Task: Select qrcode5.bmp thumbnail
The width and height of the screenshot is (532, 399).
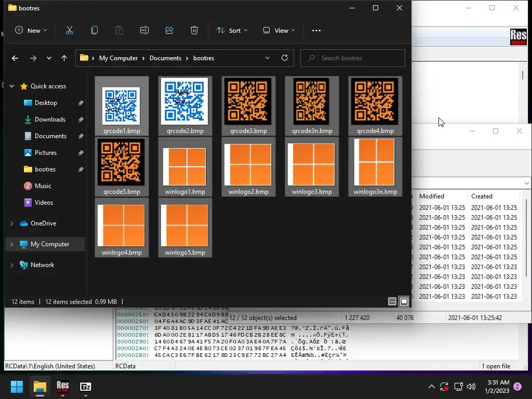Action: click(x=122, y=167)
